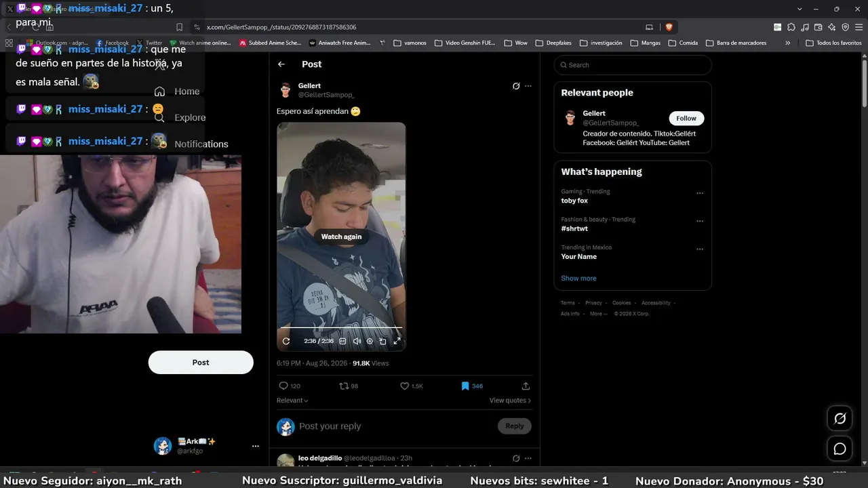
Task: Expand the video to fullscreen
Action: point(397,341)
